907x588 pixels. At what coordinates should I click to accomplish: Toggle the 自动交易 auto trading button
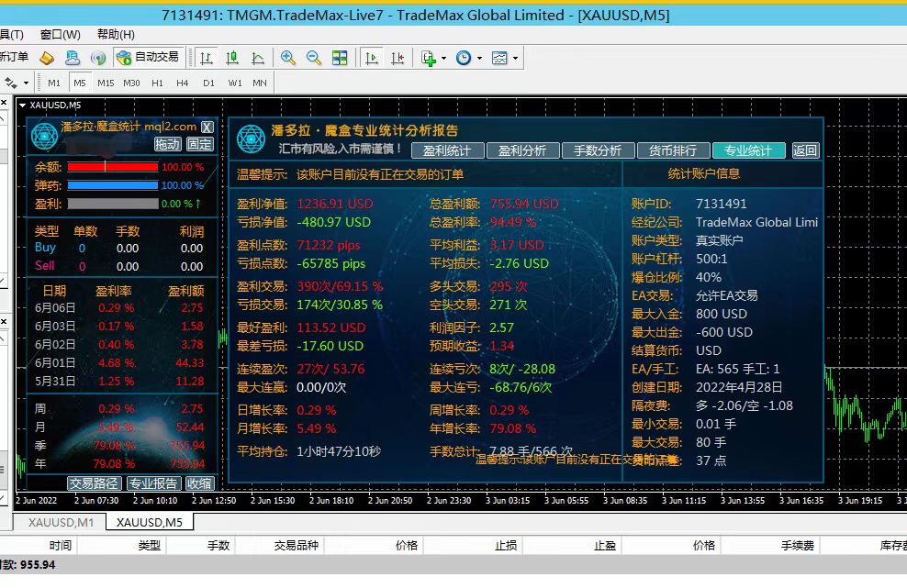click(x=148, y=57)
